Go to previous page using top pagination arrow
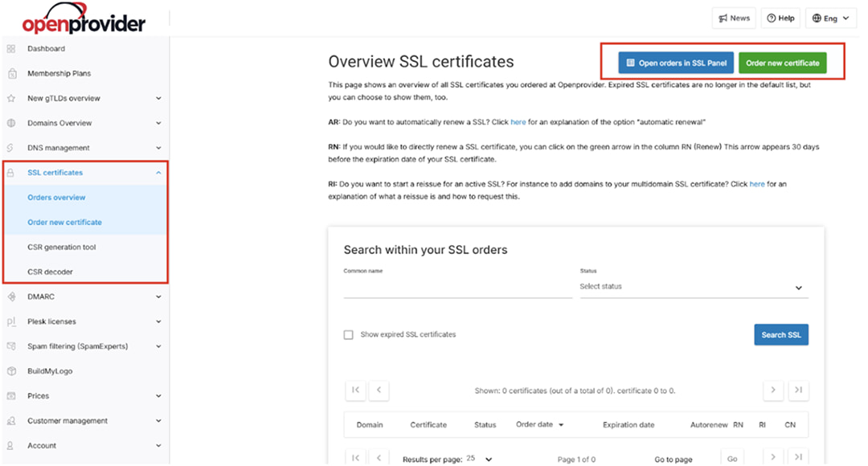Screen dimensions: 868x466 (379, 390)
